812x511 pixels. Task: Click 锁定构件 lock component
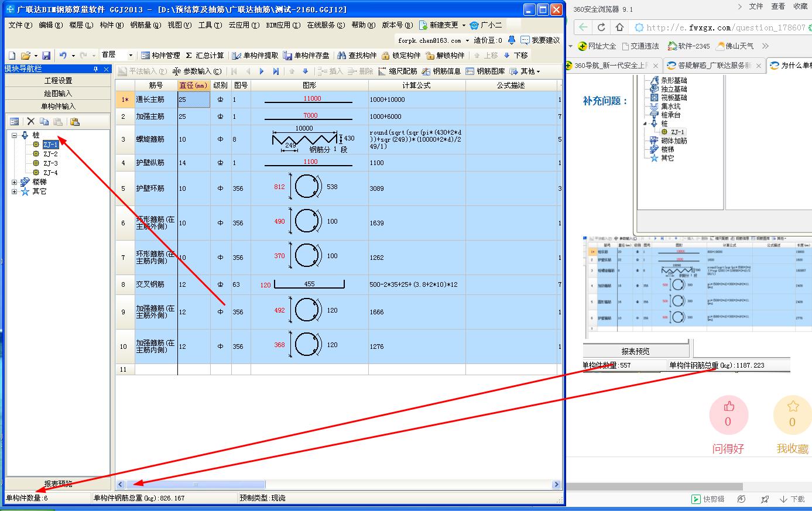coord(401,55)
